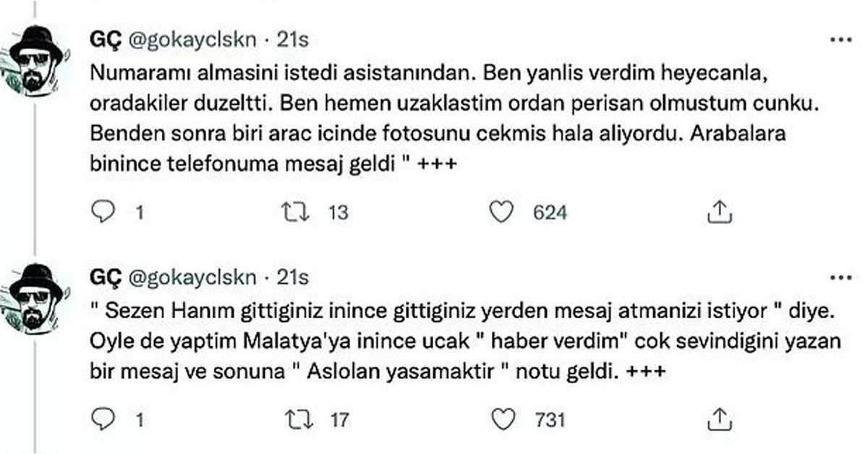Open GÇ profile avatar on first tweet
Viewport: 868px width, 454px height.
tap(38, 59)
